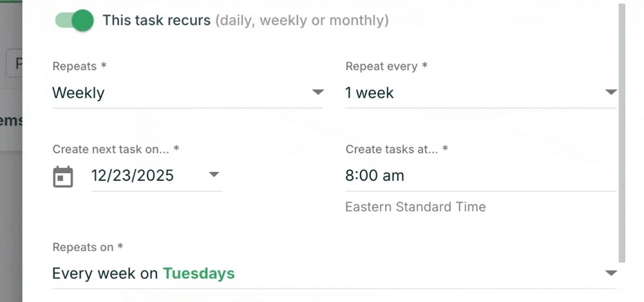Select the Weekly value in Repeats
This screenshot has height=302, width=644.
point(79,93)
